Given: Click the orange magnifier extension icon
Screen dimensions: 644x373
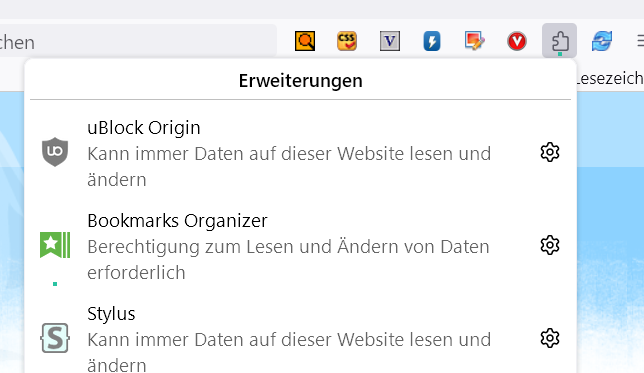Looking at the screenshot, I should [305, 41].
